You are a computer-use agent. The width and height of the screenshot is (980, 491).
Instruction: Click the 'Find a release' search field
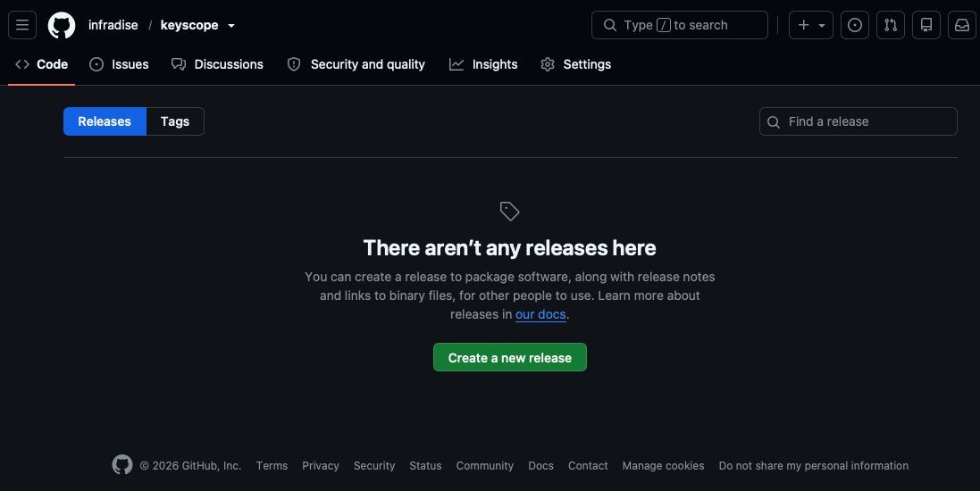(859, 121)
